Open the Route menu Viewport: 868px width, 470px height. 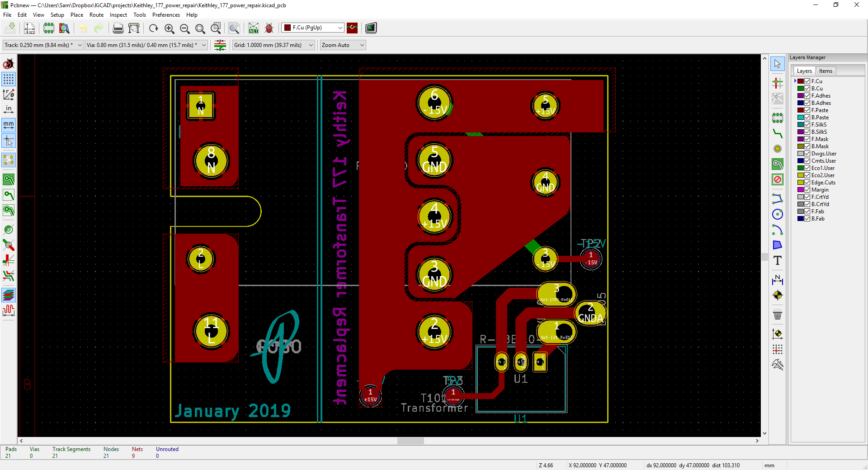click(x=96, y=15)
